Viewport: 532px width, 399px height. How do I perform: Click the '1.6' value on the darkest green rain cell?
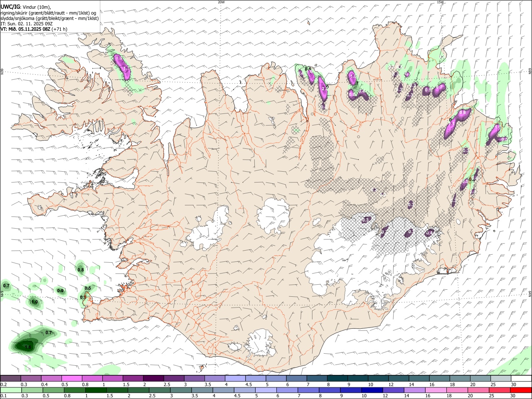pyautogui.click(x=28, y=347)
